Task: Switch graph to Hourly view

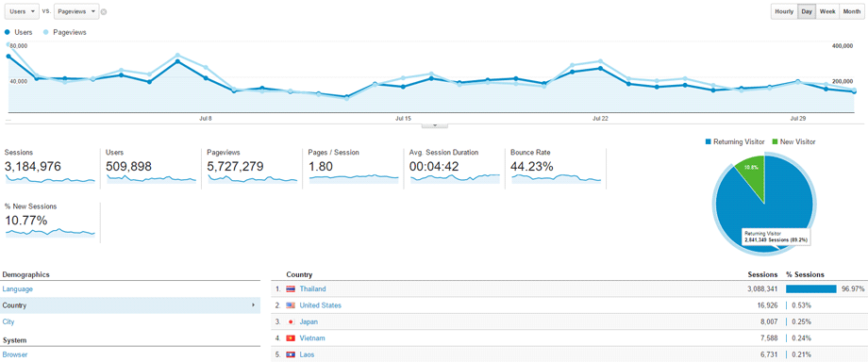Action: tap(784, 11)
